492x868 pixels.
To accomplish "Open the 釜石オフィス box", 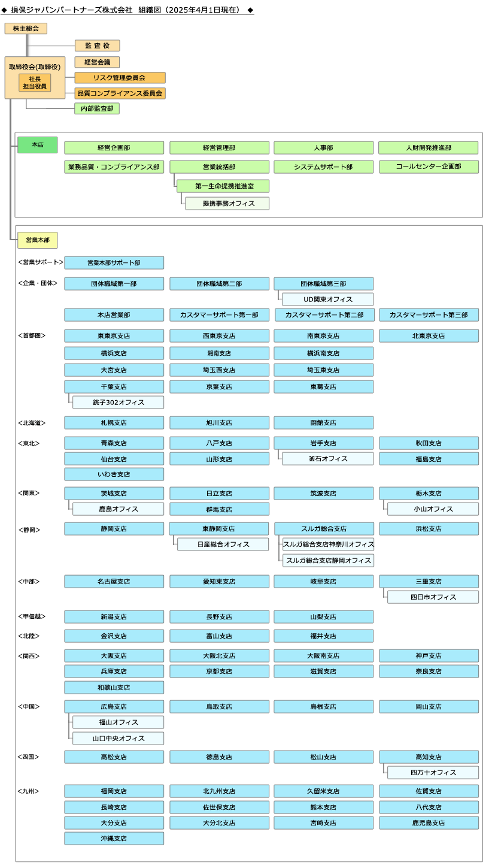I will 328,459.
